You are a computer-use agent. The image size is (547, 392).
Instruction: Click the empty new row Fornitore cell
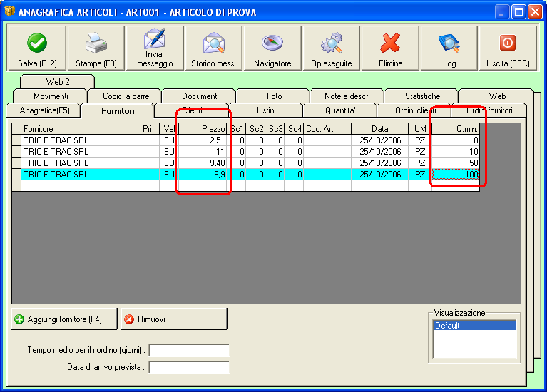tap(81, 185)
